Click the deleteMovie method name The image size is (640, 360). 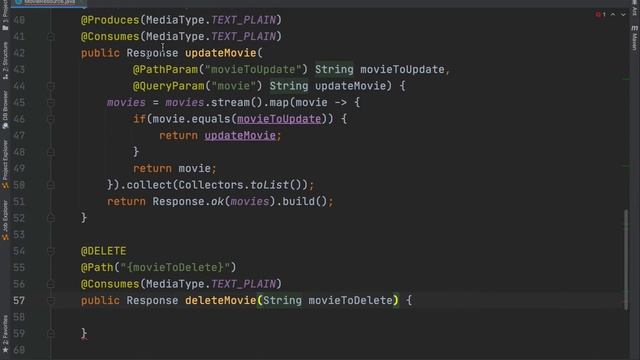pyautogui.click(x=220, y=300)
